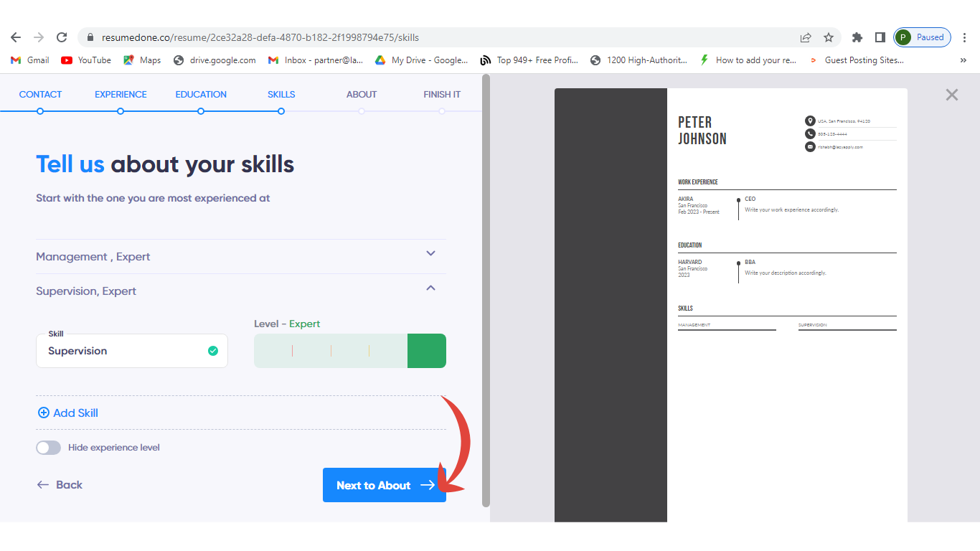Open Chrome three-dot menu

coord(964,37)
